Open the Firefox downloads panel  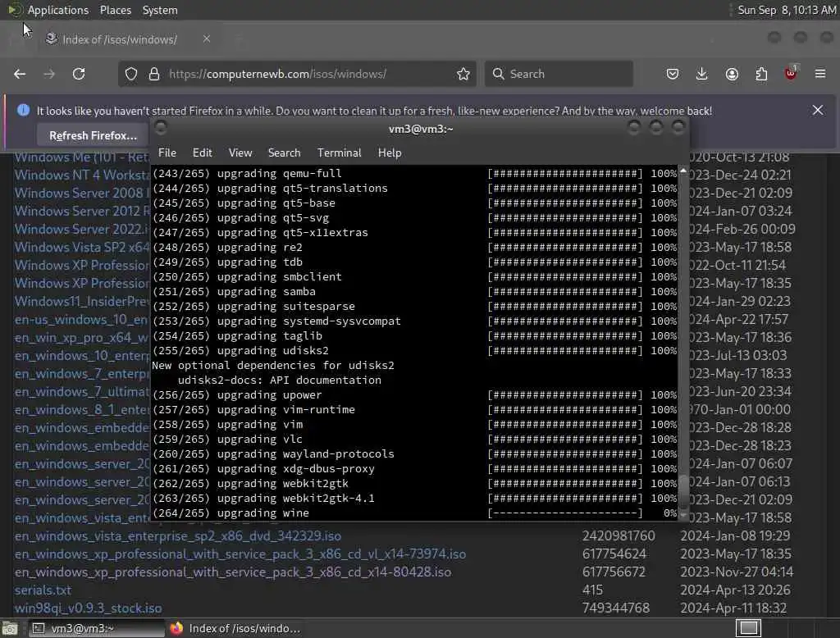click(x=702, y=74)
